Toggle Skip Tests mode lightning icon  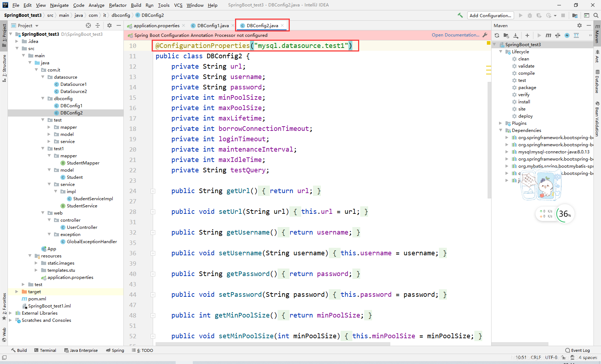567,35
